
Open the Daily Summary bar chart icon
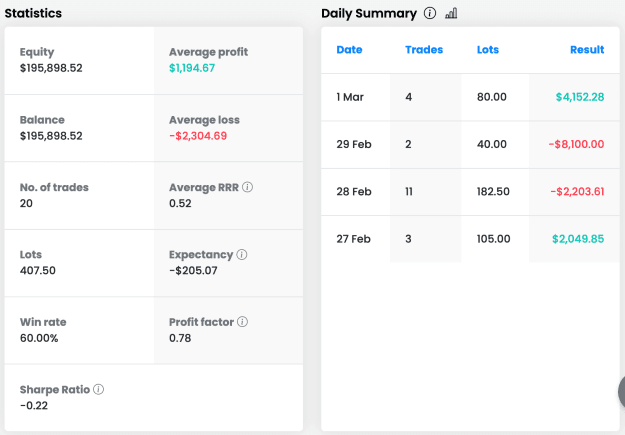(451, 13)
